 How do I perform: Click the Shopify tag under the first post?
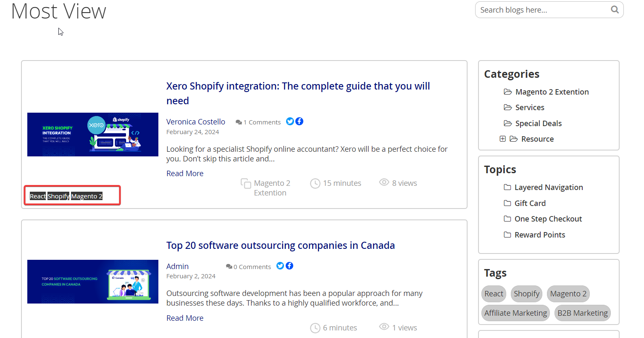(x=58, y=196)
